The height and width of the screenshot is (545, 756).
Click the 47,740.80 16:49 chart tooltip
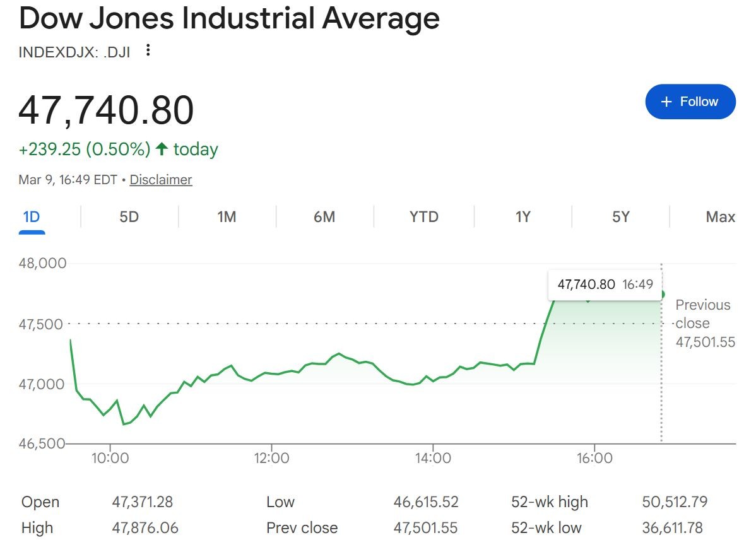(x=605, y=284)
